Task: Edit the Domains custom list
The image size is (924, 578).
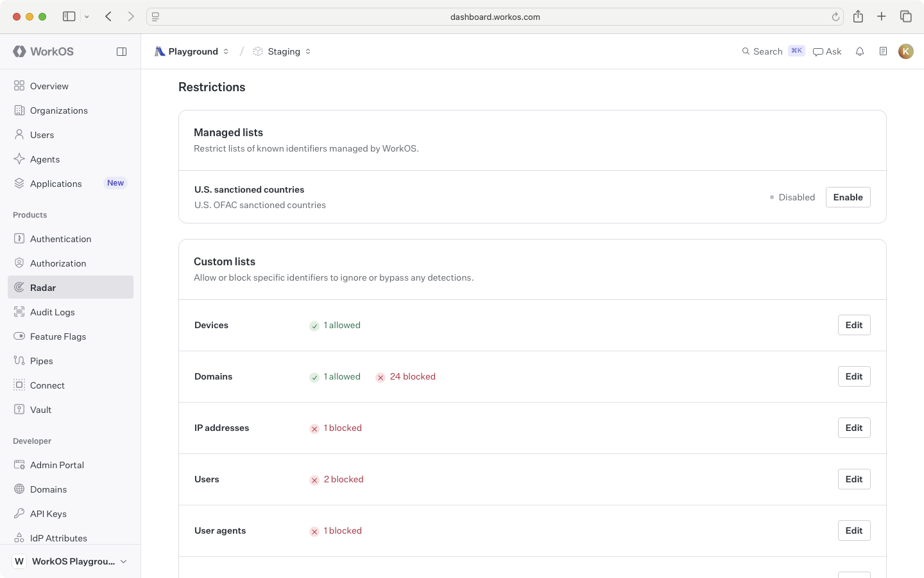Action: 854,376
